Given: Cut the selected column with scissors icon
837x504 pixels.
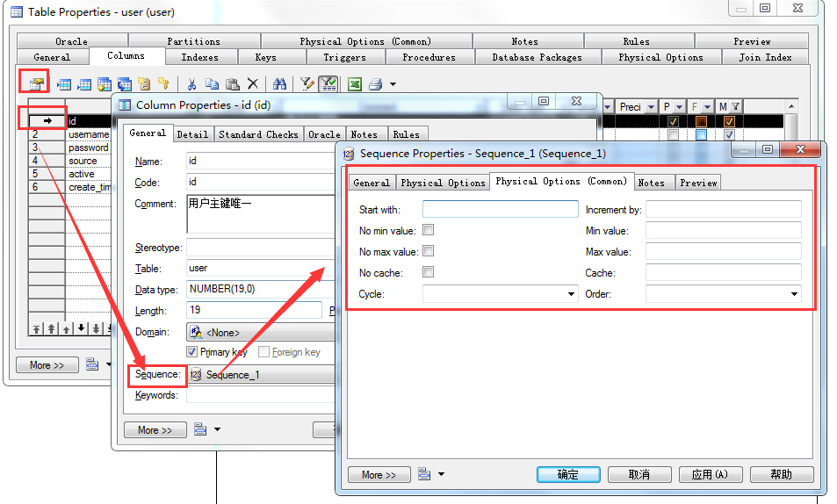Looking at the screenshot, I should pyautogui.click(x=192, y=83).
